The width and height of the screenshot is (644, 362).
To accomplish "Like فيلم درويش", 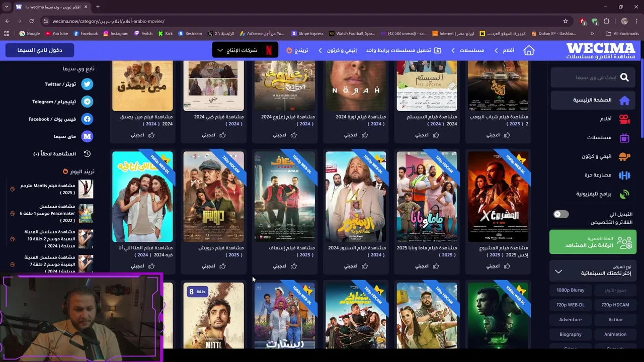I will 213,266.
